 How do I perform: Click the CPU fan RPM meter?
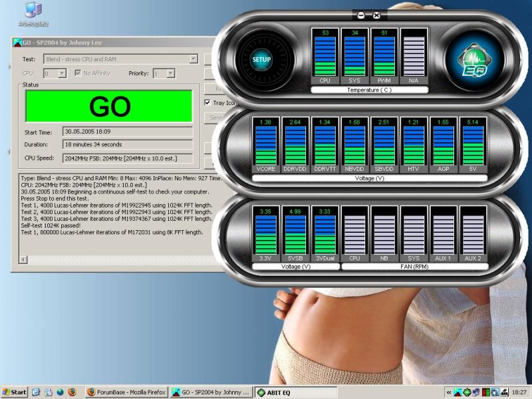point(354,234)
